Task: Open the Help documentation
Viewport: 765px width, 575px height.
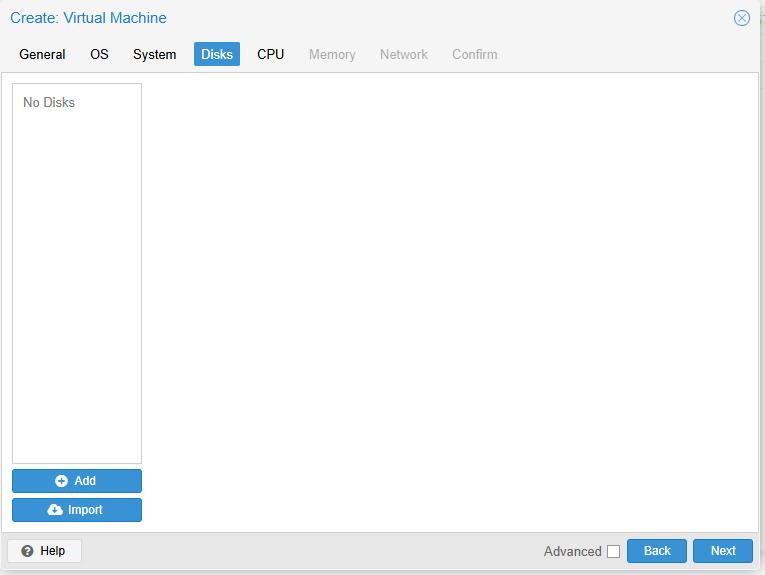Action: [x=44, y=551]
